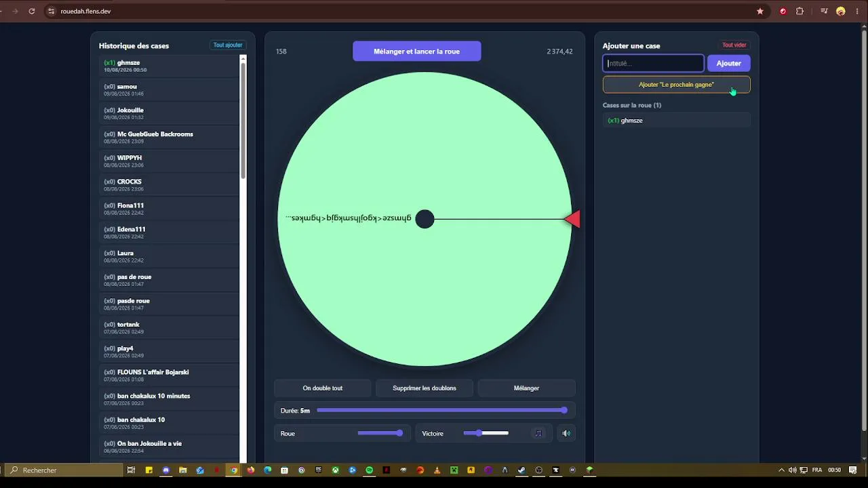868x488 pixels.
Task: Click the Ajouter button
Action: (x=729, y=63)
